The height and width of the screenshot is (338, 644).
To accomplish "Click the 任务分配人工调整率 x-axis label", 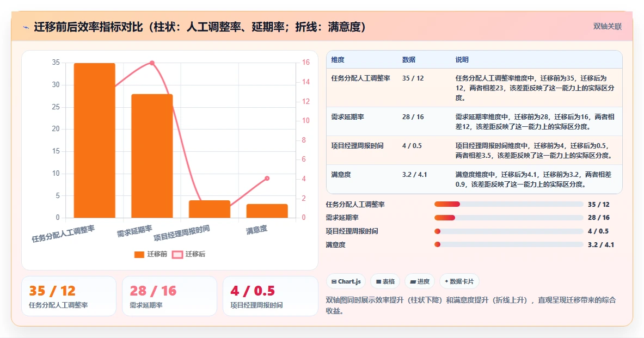I will (63, 233).
